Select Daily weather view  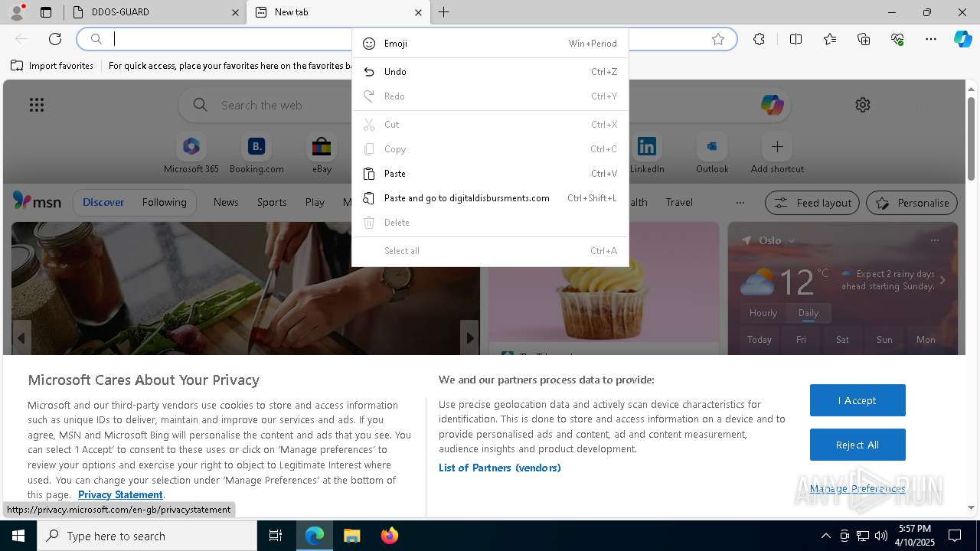pos(808,312)
